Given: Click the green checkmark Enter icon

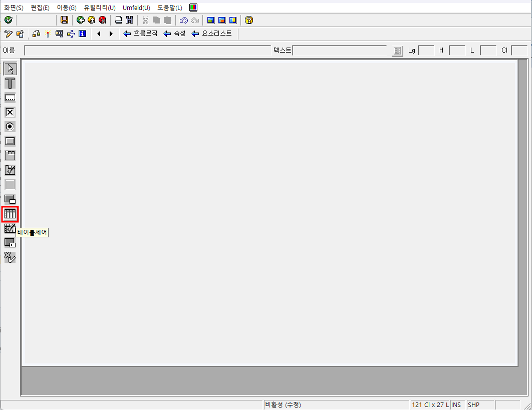Looking at the screenshot, I should click(9, 20).
